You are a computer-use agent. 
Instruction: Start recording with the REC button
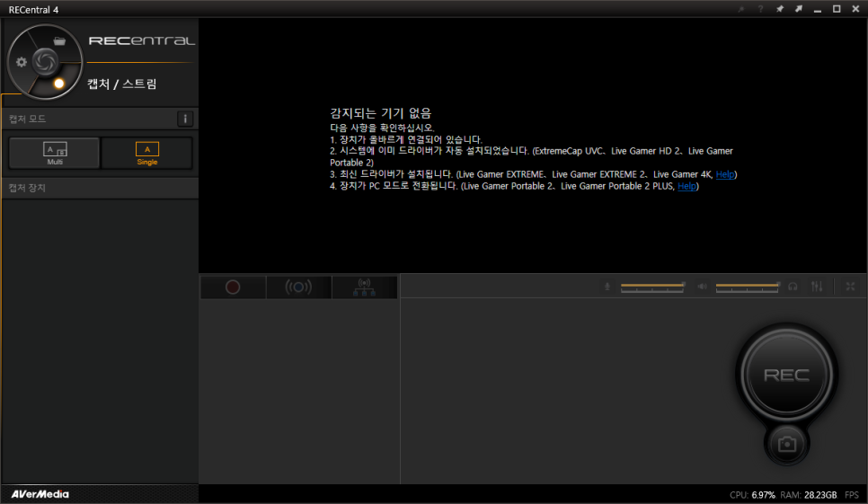[x=786, y=376]
